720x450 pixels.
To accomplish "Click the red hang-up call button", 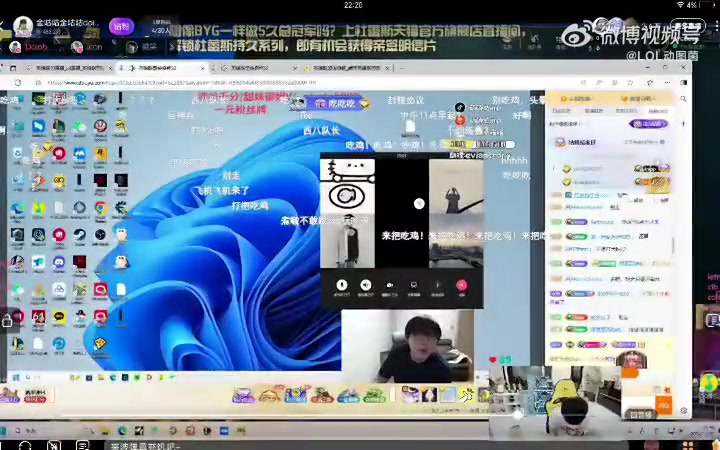I will tap(461, 284).
